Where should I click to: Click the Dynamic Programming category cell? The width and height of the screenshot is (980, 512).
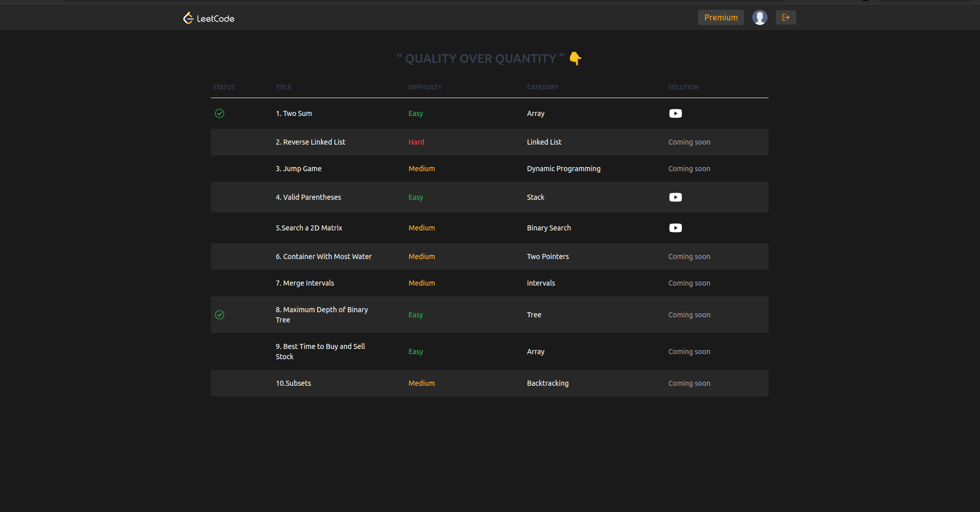pos(564,169)
